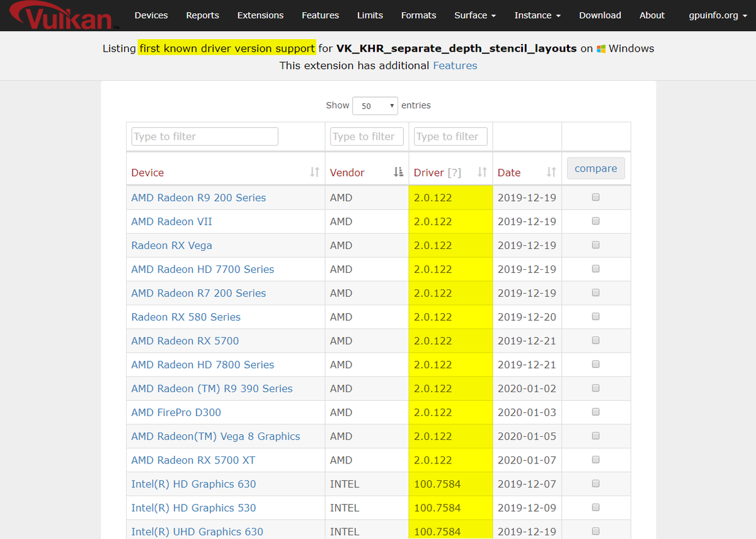The width and height of the screenshot is (756, 539).
Task: Open the Limits page
Action: point(370,15)
